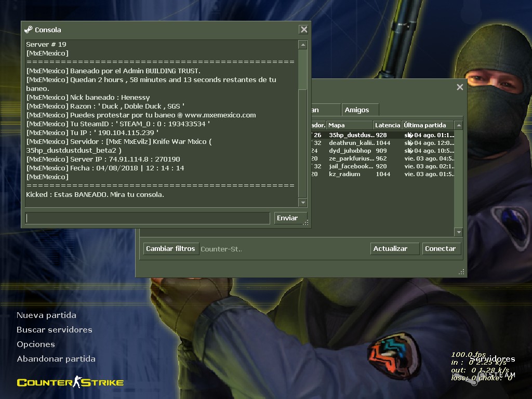
Task: Open Buscar servidores from main menu
Action: click(54, 330)
